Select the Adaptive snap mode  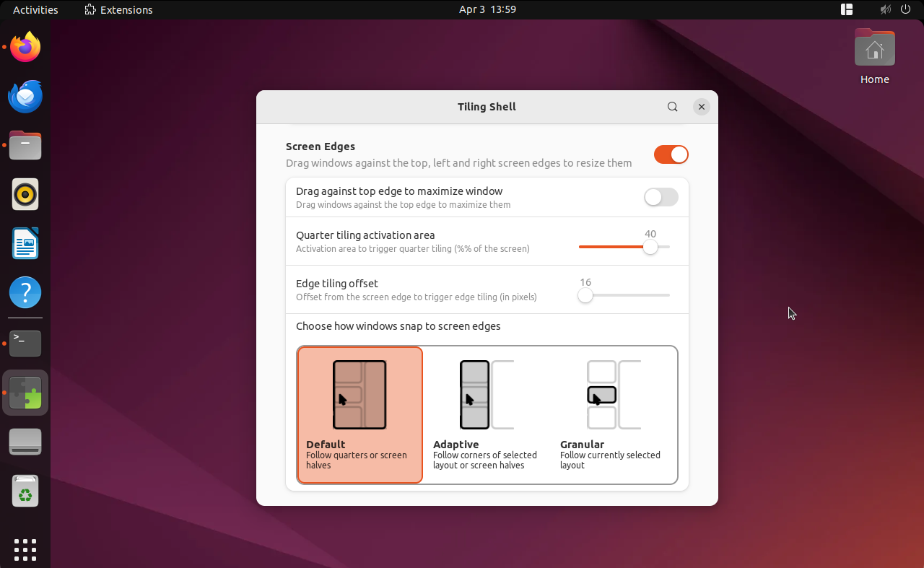coord(487,415)
